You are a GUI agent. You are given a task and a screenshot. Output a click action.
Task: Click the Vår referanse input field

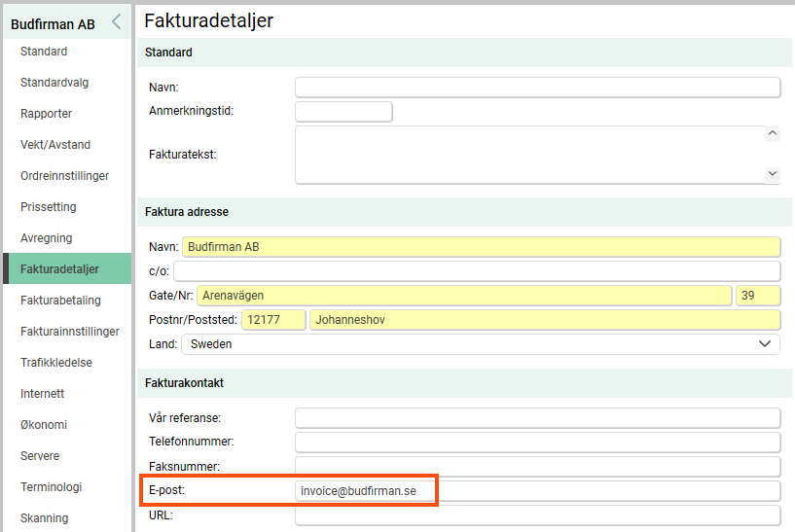pos(537,418)
